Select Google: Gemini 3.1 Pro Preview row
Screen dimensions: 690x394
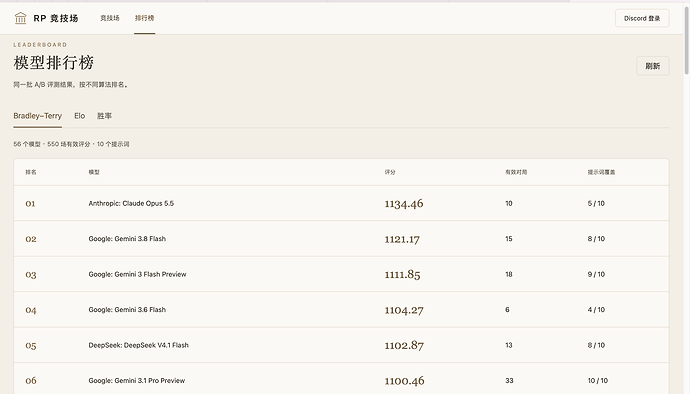pyautogui.click(x=341, y=379)
